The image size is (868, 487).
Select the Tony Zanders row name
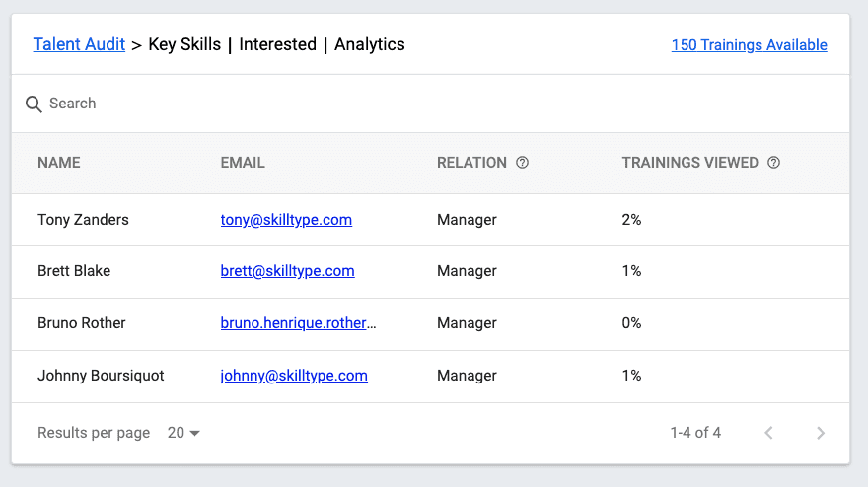(83, 220)
